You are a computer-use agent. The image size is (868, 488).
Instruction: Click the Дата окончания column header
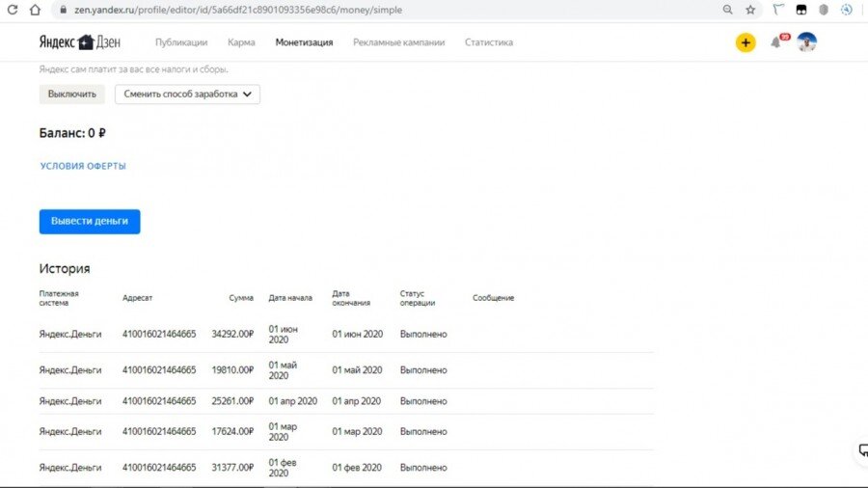351,298
